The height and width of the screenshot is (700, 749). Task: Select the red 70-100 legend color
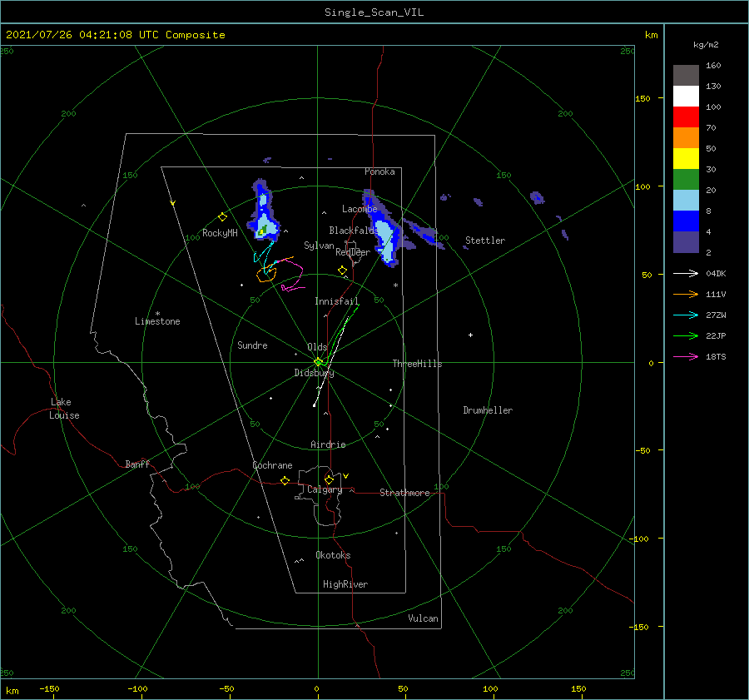(x=686, y=117)
